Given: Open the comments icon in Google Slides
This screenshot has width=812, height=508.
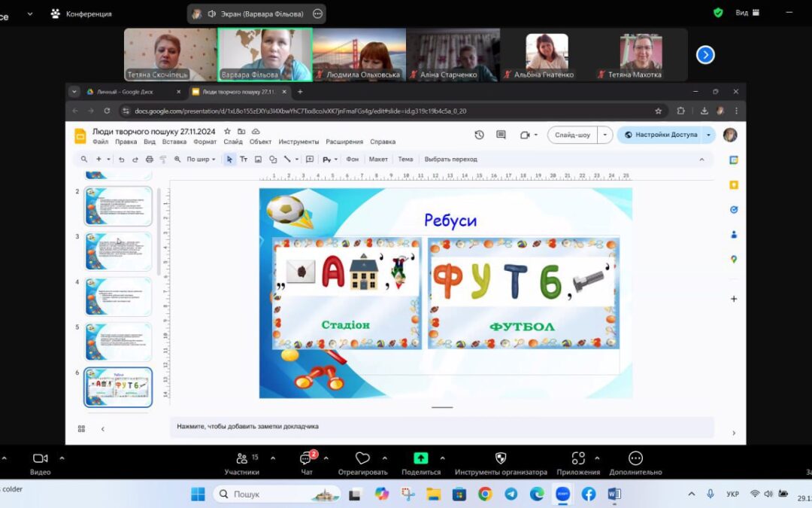Looking at the screenshot, I should [x=501, y=135].
